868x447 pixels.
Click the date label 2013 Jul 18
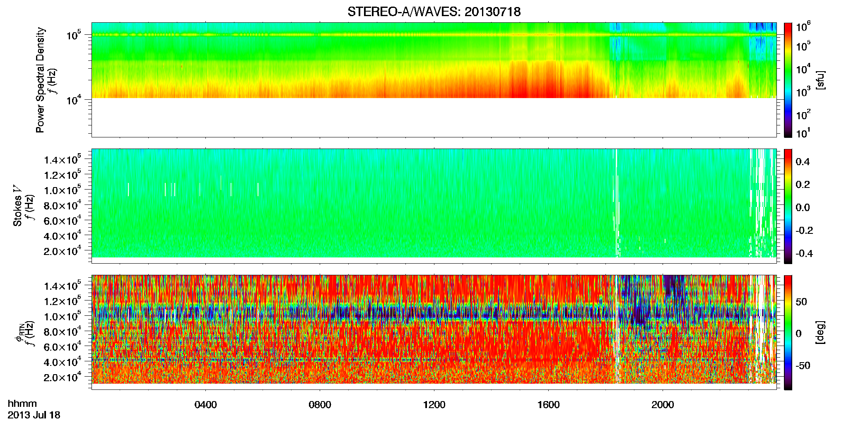click(34, 415)
